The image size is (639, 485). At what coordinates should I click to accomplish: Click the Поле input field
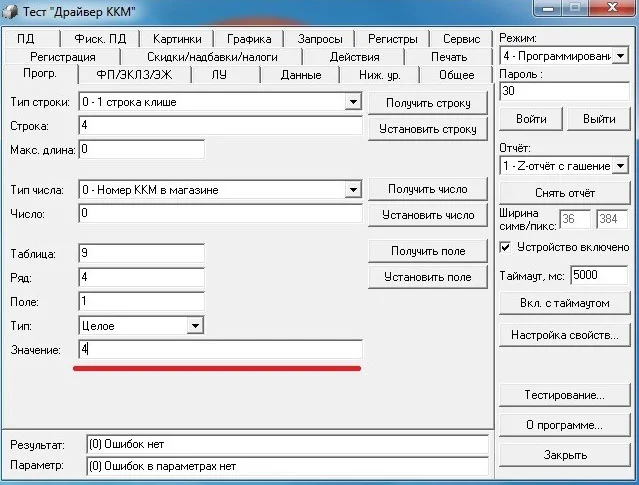141,301
